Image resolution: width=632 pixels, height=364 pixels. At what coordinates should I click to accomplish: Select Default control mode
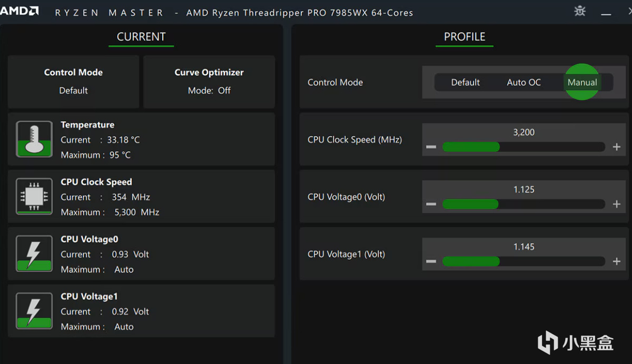point(466,82)
